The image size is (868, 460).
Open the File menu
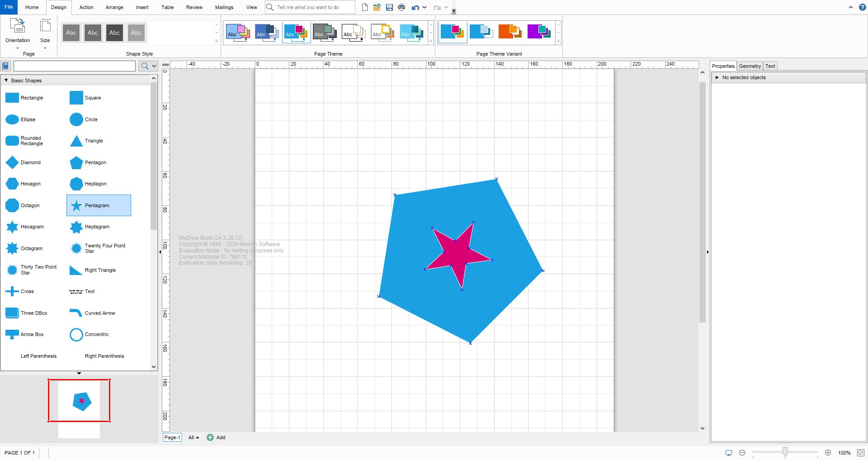[9, 7]
